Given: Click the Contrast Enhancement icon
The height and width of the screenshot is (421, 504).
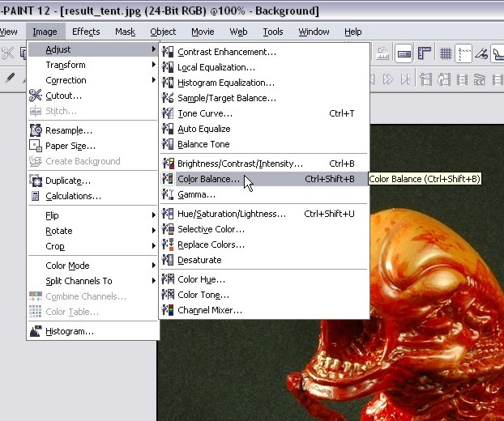Looking at the screenshot, I should (x=168, y=52).
